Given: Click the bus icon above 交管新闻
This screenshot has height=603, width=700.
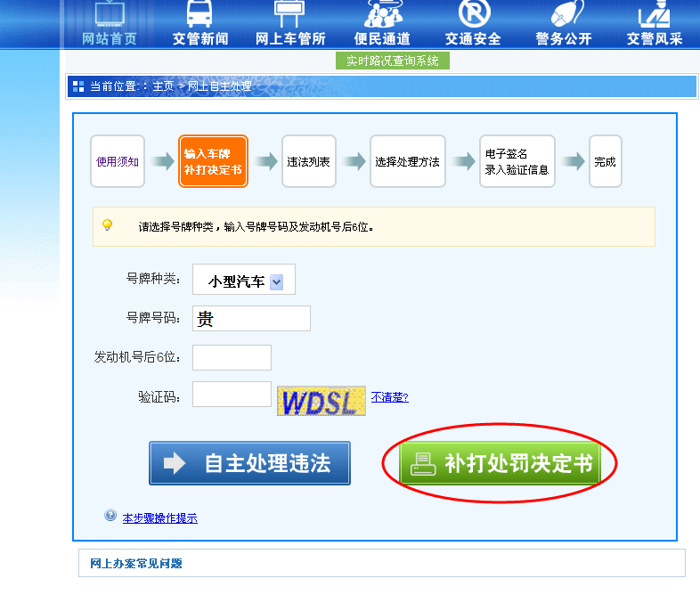Looking at the screenshot, I should coord(199,13).
